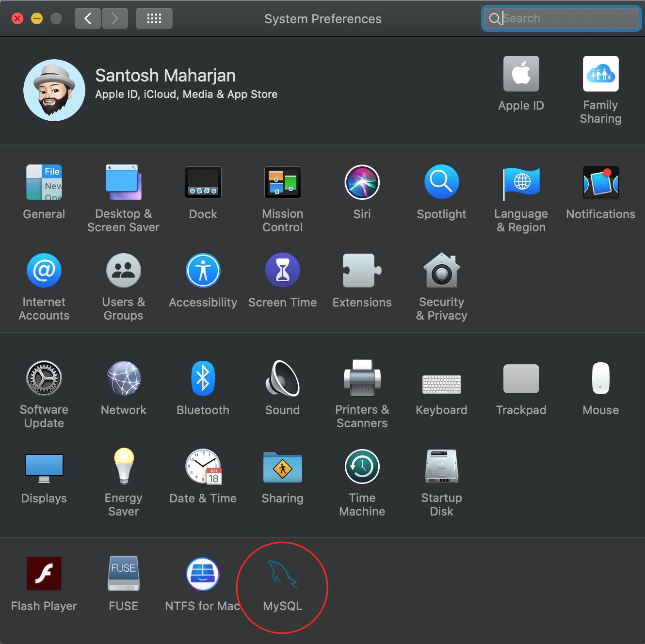
Task: Select the Siri preferences icon
Action: [x=362, y=183]
